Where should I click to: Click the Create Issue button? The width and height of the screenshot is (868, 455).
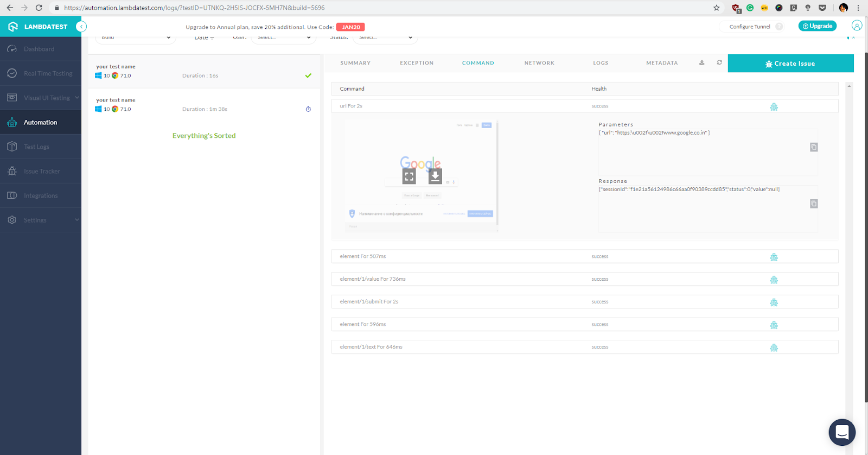tap(790, 64)
